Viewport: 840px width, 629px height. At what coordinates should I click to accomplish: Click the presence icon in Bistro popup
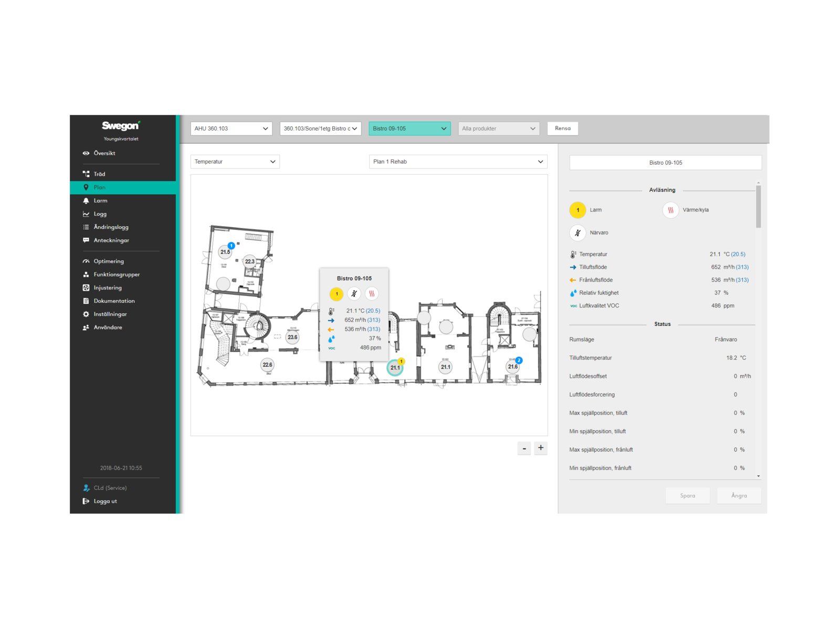pyautogui.click(x=354, y=294)
